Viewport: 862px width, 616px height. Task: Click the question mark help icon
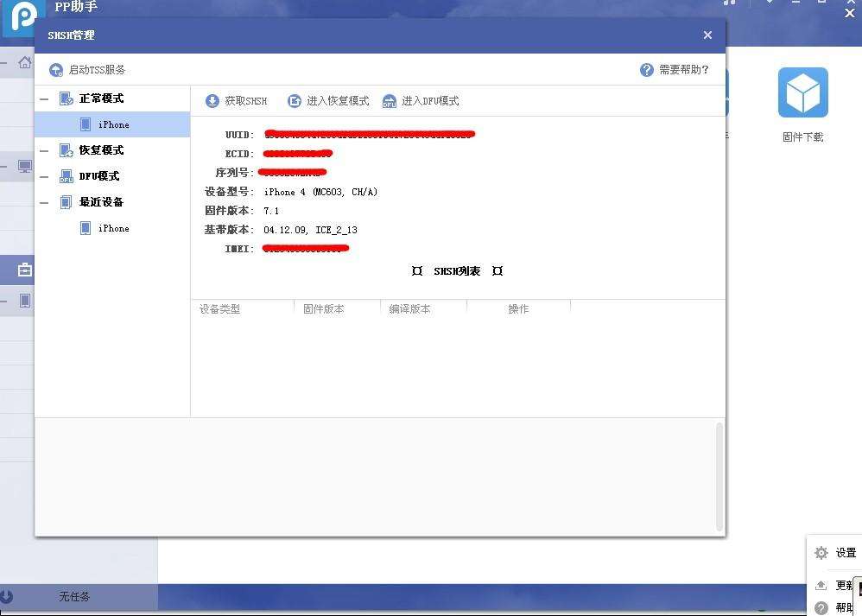(647, 70)
